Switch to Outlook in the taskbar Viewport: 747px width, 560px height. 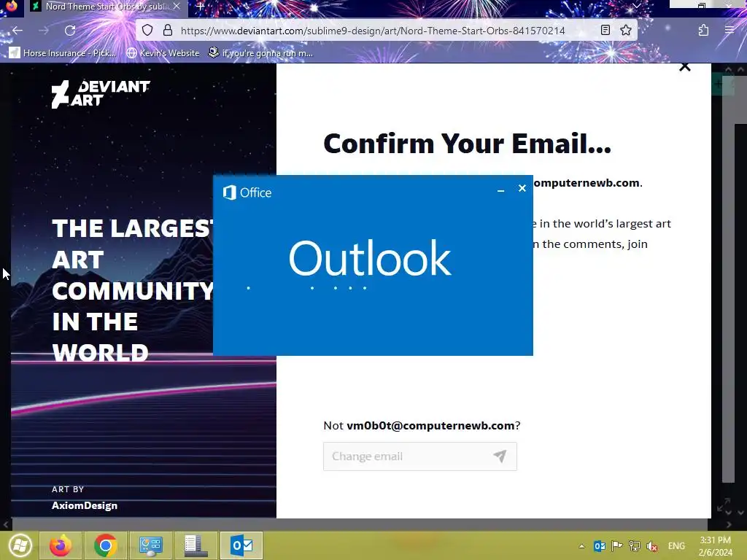coord(241,545)
